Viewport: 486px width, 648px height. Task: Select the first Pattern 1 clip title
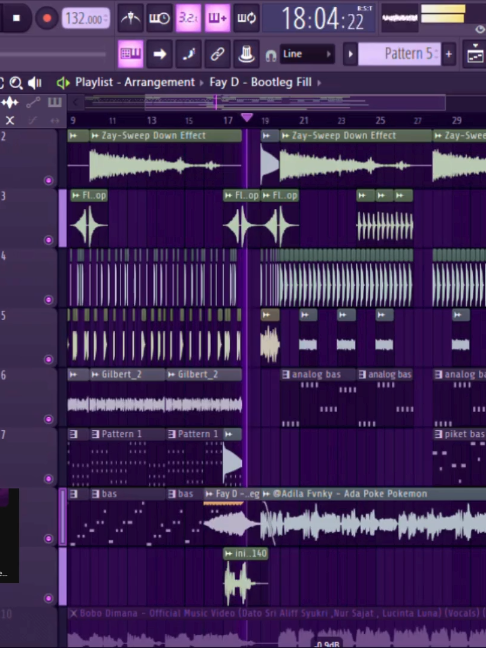click(x=122, y=434)
